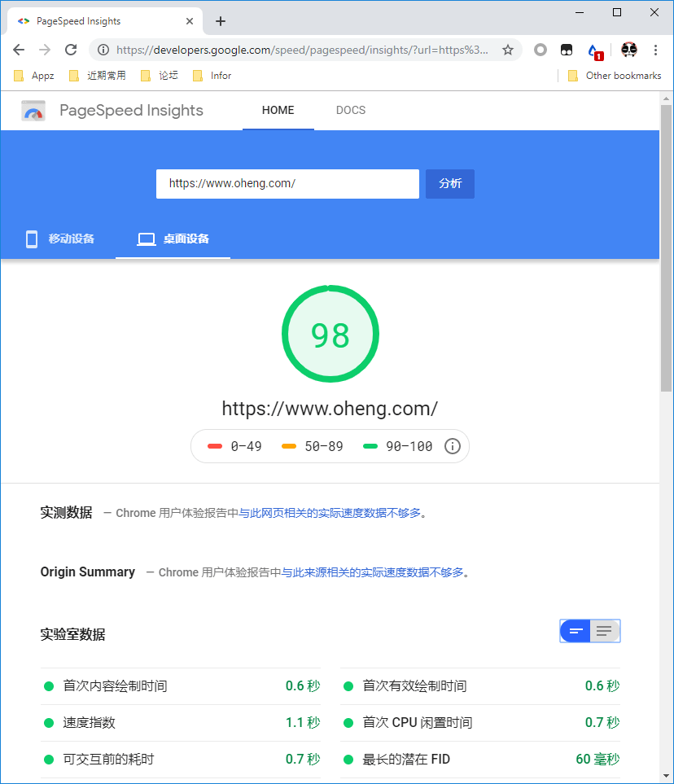This screenshot has height=784, width=674.
Task: Open the blue extension with red badge
Action: point(595,51)
